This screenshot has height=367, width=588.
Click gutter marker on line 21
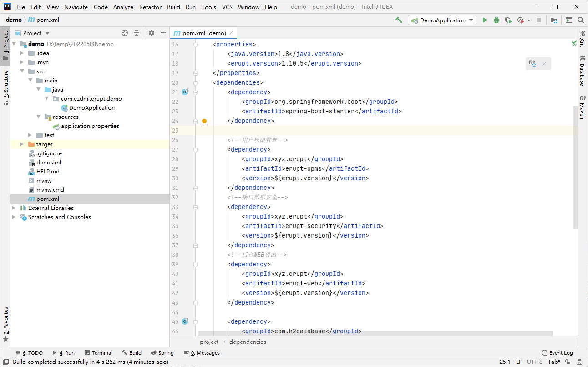tap(185, 92)
